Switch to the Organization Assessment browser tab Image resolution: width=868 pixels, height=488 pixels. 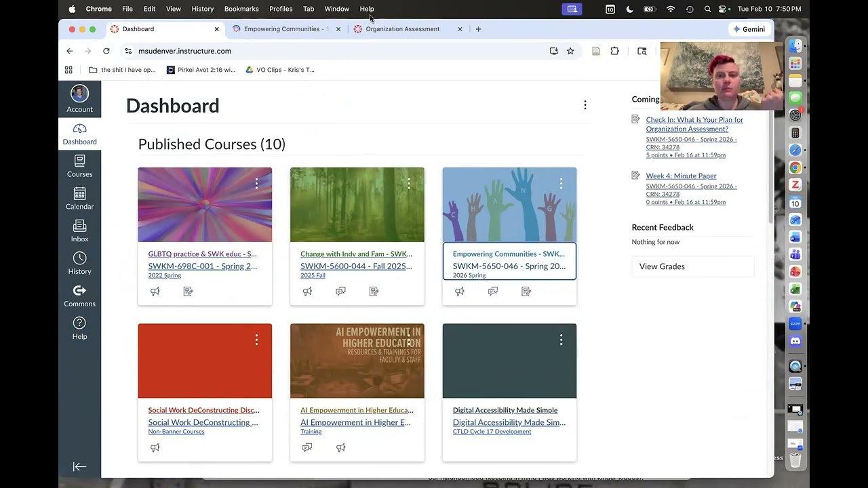[403, 29]
